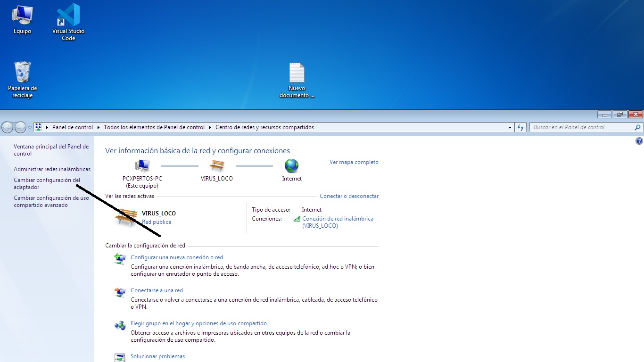Click the Help question mark icon
This screenshot has height=362, width=644.
(639, 140)
